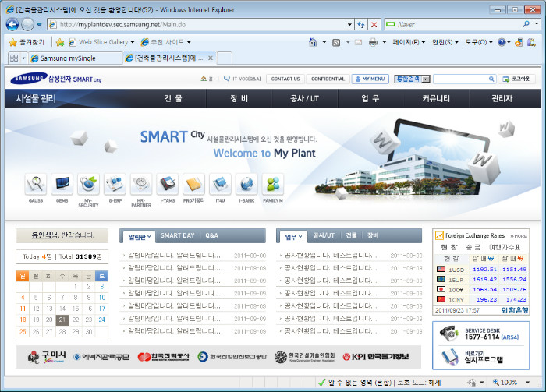This screenshot has width=546, height=392.
Task: Expand the 추천 사이트 dropdown
Action: pos(189,42)
